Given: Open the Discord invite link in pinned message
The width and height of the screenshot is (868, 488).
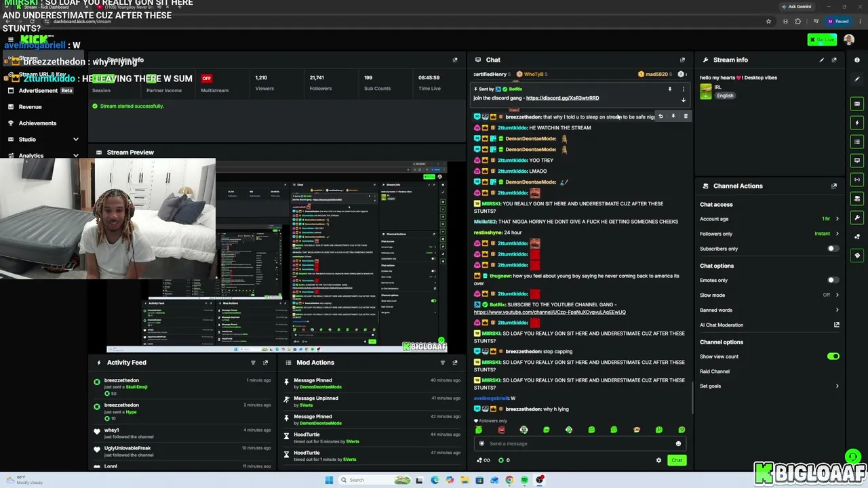Looking at the screenshot, I should coord(562,98).
